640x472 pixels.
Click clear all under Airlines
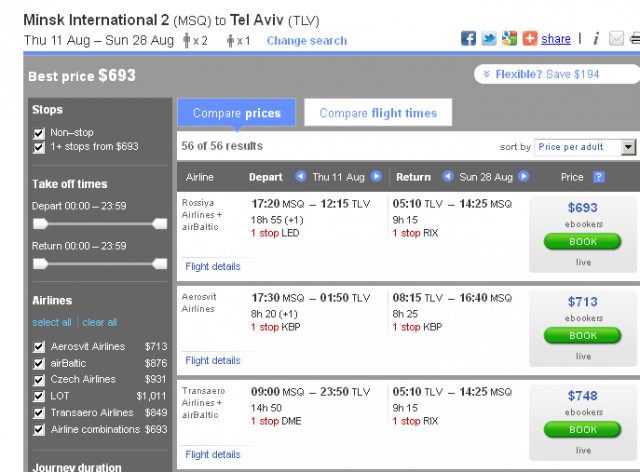click(99, 322)
